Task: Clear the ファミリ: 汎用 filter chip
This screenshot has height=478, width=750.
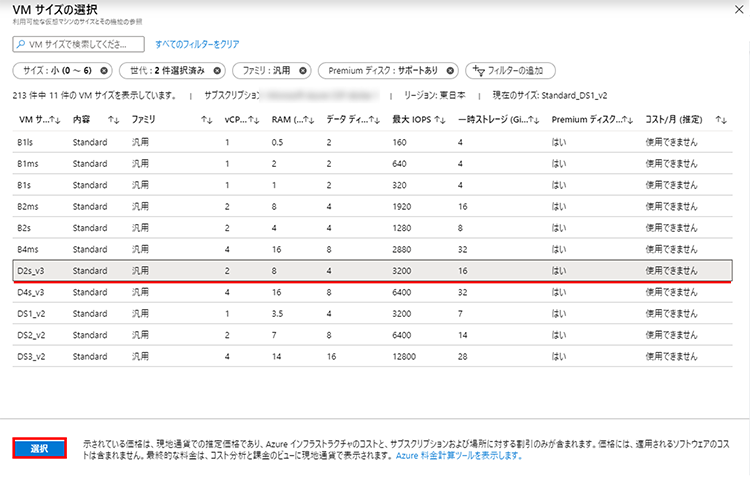Action: click(304, 70)
